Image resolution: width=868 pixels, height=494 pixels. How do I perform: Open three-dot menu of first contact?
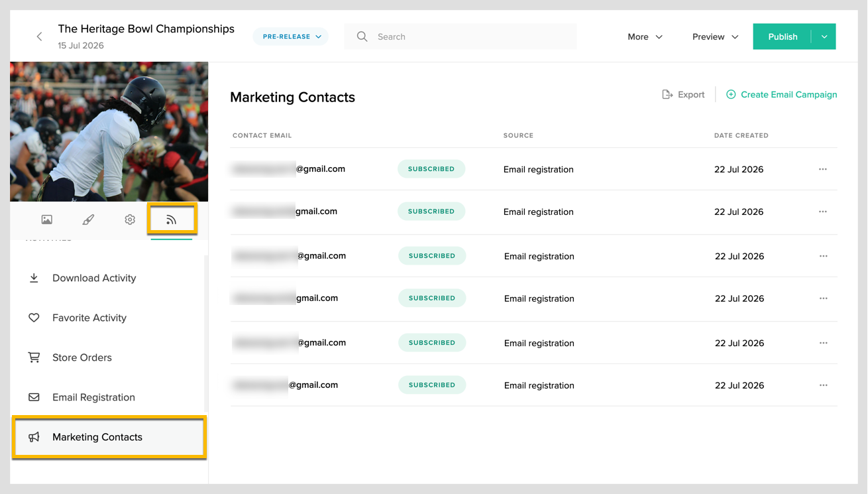click(823, 169)
